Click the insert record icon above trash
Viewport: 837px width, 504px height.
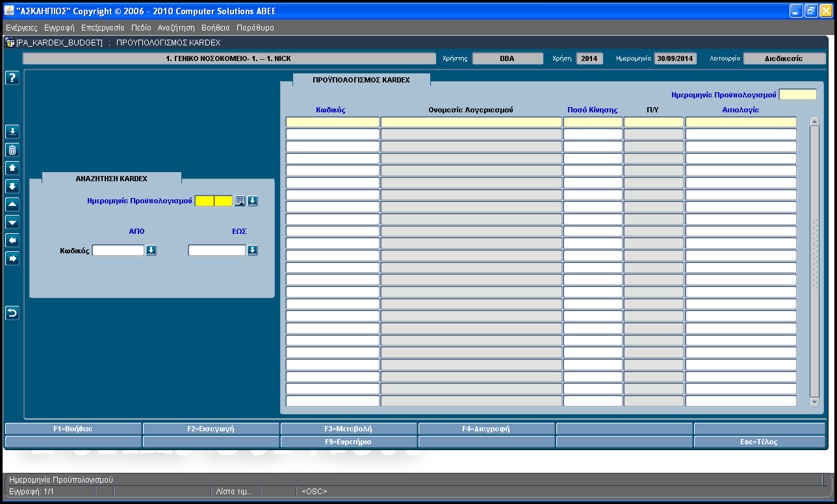12,132
